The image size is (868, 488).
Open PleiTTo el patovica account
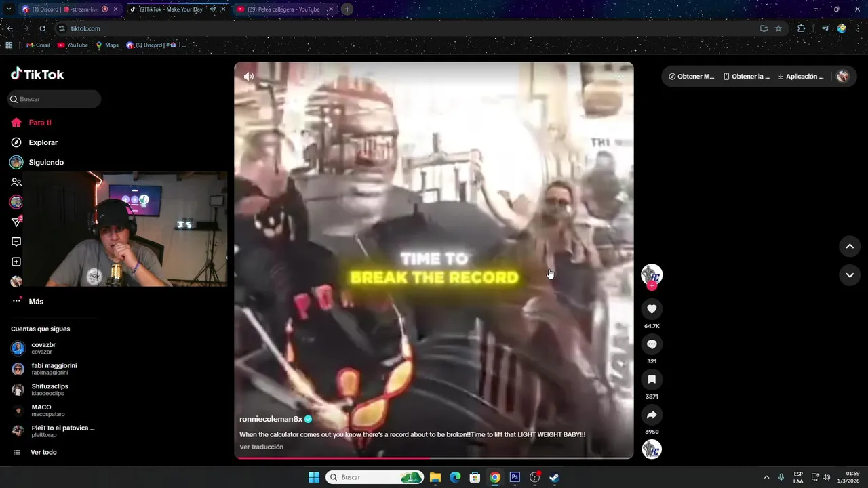pyautogui.click(x=54, y=431)
